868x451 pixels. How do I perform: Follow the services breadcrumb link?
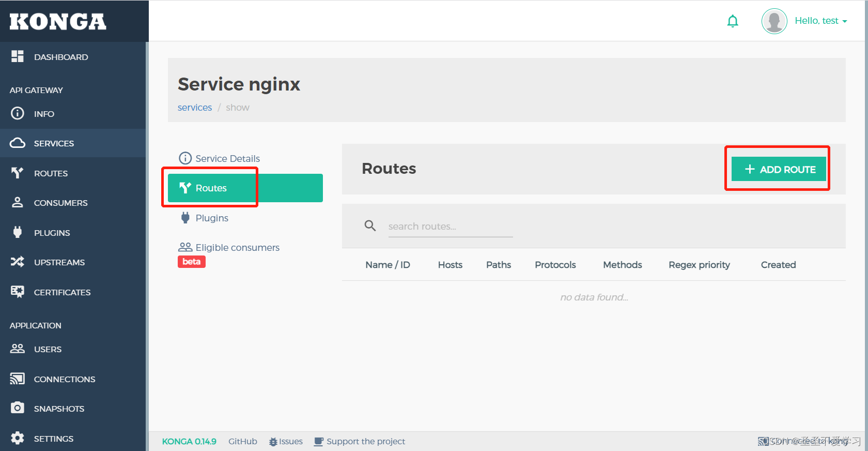coord(195,108)
